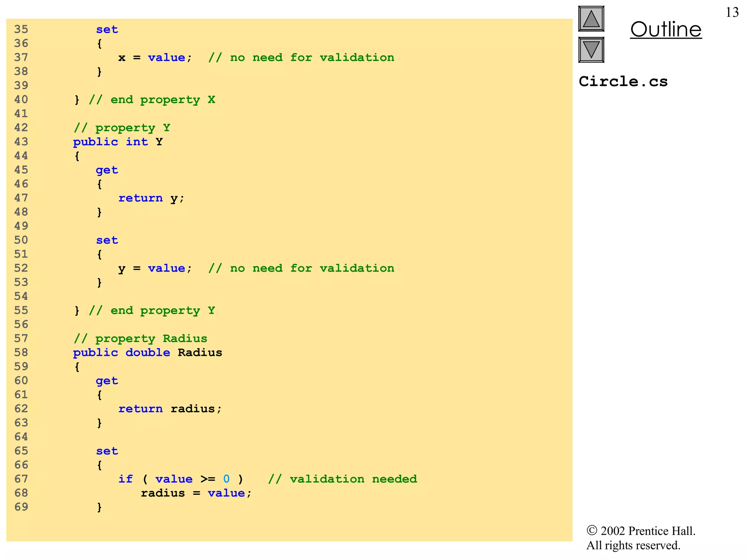The image size is (747, 560).
Task: Click the 'set' keyword on line 50
Action: (x=107, y=240)
